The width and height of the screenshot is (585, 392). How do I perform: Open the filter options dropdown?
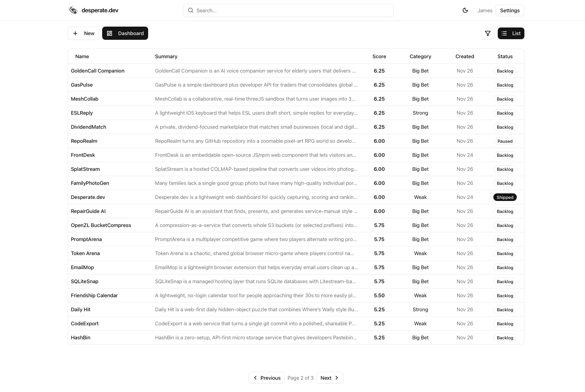pos(488,33)
